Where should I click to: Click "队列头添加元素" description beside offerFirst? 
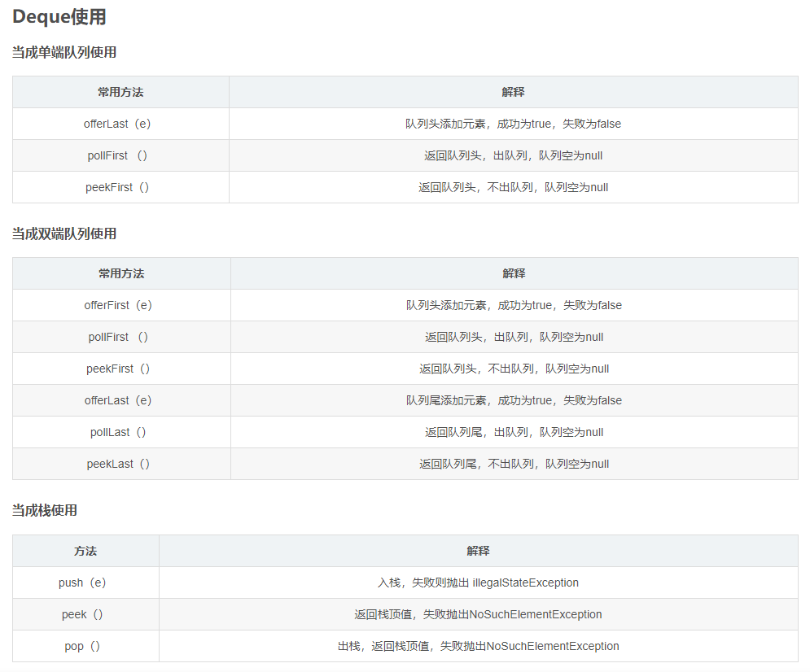click(514, 305)
